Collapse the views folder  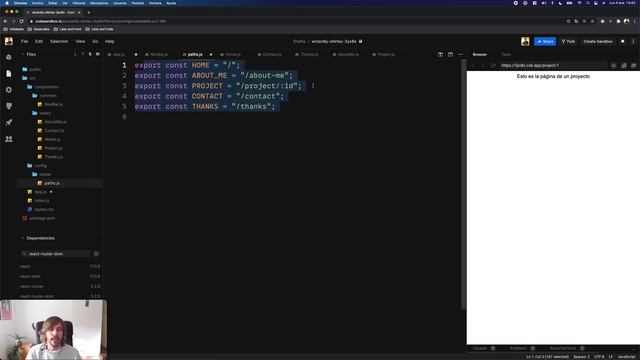coord(42,113)
